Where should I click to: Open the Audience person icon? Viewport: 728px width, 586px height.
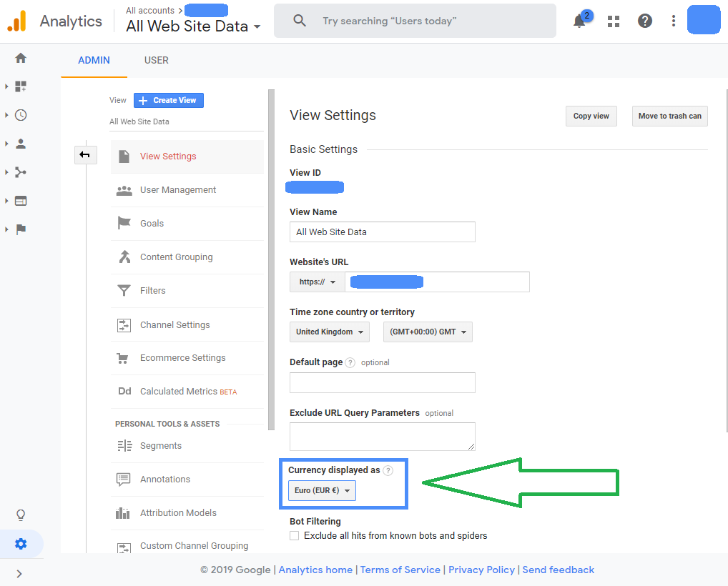[x=21, y=144]
